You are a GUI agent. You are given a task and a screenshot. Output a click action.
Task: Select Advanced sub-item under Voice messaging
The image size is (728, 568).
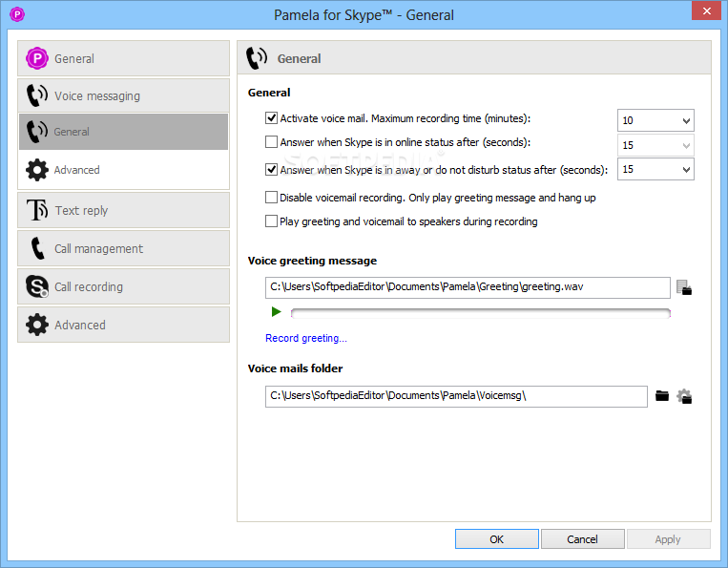(123, 170)
